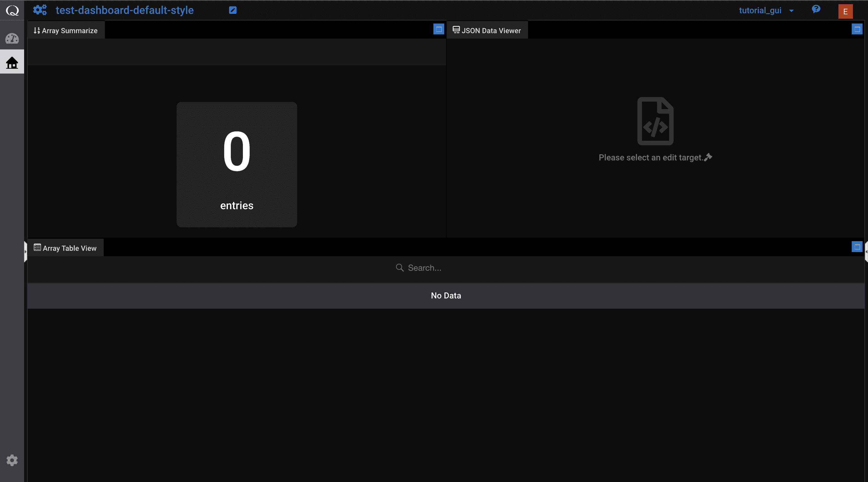Click the 'Please select an edit target.' text
868x482 pixels.
point(651,157)
